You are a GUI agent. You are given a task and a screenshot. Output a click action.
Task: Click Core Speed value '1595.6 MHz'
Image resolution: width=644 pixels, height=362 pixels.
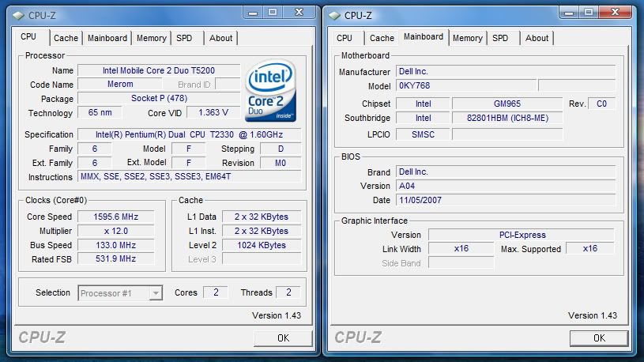(x=116, y=217)
